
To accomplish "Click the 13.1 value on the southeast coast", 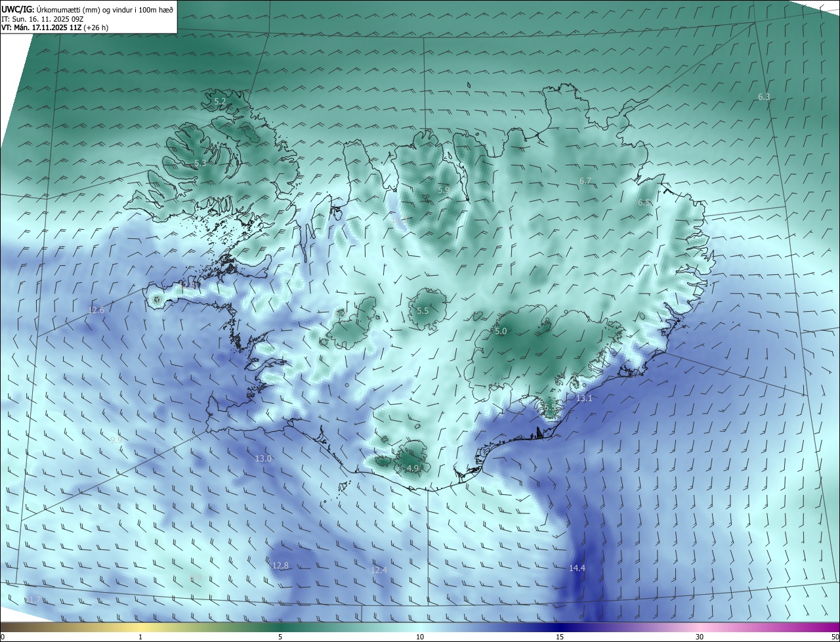I will (584, 398).
